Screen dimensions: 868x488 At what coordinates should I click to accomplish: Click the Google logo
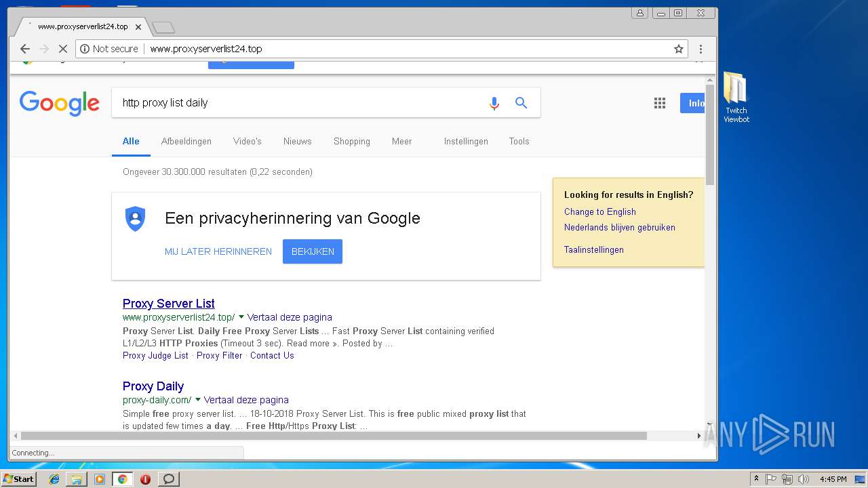[60, 103]
